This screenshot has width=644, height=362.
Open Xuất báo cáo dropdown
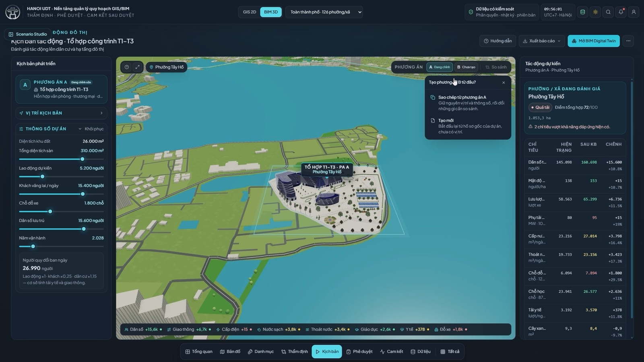[541, 41]
